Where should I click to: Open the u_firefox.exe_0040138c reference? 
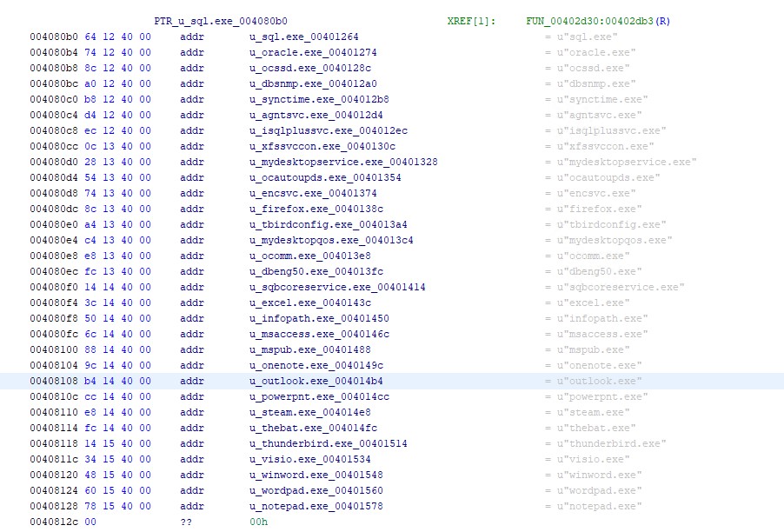pos(316,209)
